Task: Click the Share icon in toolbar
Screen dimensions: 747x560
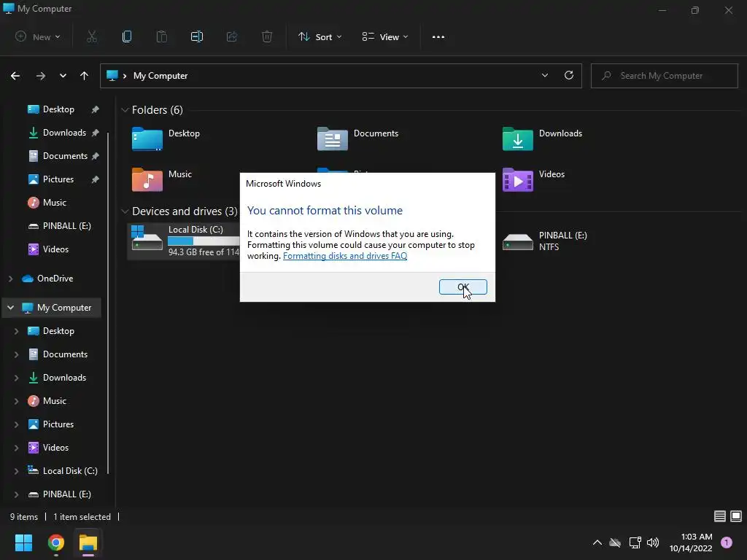Action: point(232,36)
